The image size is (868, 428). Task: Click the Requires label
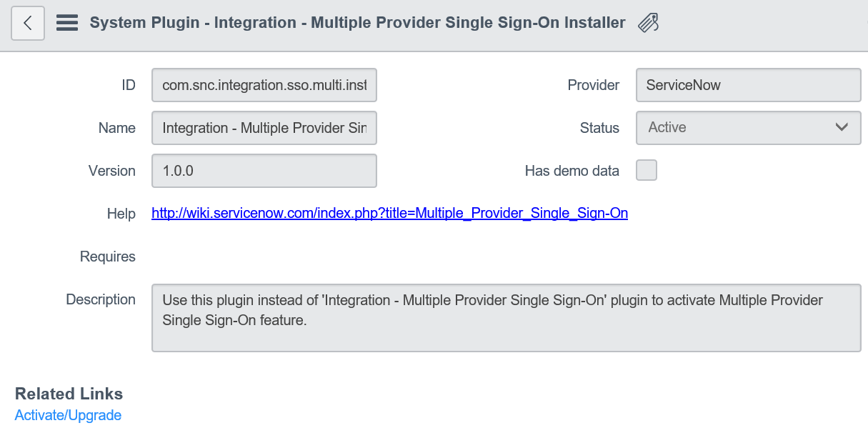(108, 257)
